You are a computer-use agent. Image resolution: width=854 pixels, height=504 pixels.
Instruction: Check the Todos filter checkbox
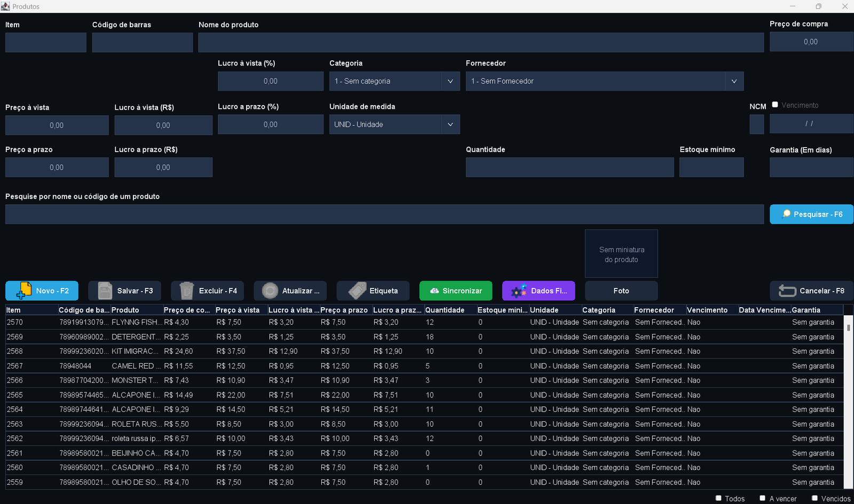pos(718,498)
